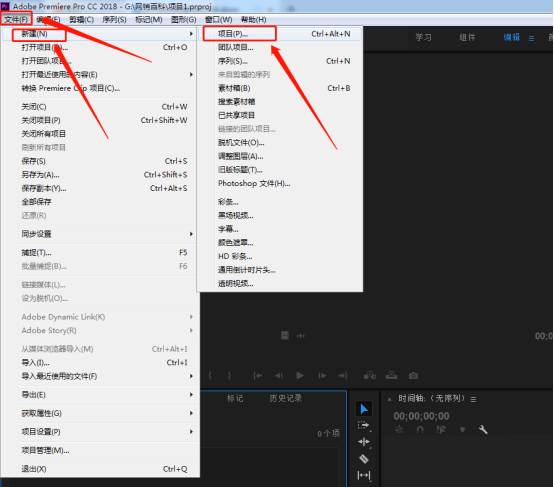554x487 pixels.
Task: Expand the 获取属性(G) submenu
Action: (x=99, y=413)
